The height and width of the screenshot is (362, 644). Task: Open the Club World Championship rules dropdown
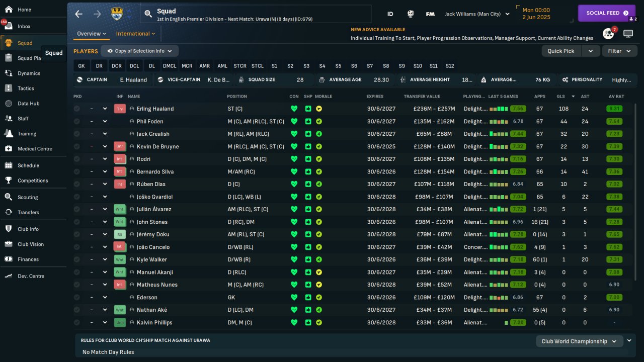pos(580,341)
